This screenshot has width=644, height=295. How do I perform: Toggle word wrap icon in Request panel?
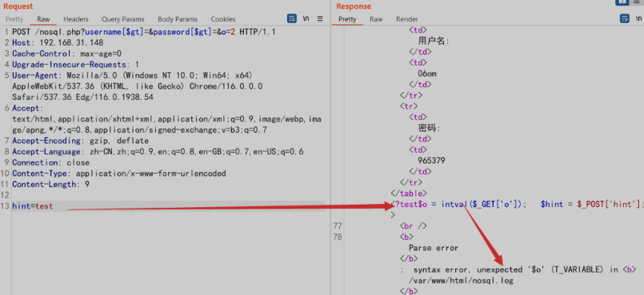click(292, 18)
